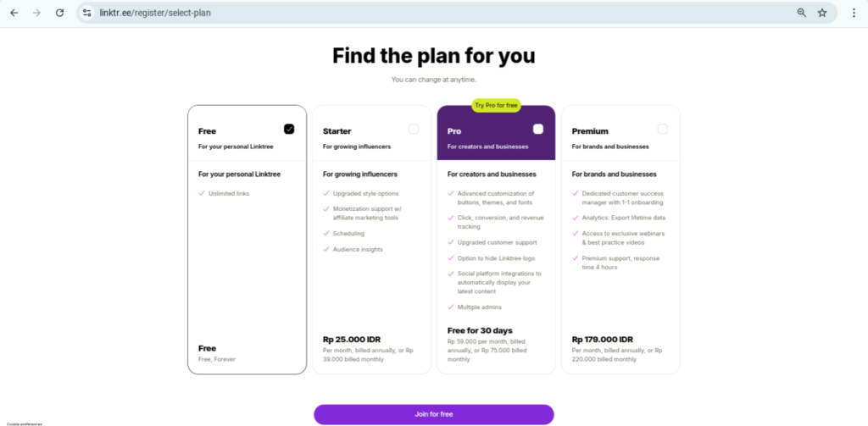Click the Join for free button
The image size is (868, 426).
pyautogui.click(x=433, y=414)
